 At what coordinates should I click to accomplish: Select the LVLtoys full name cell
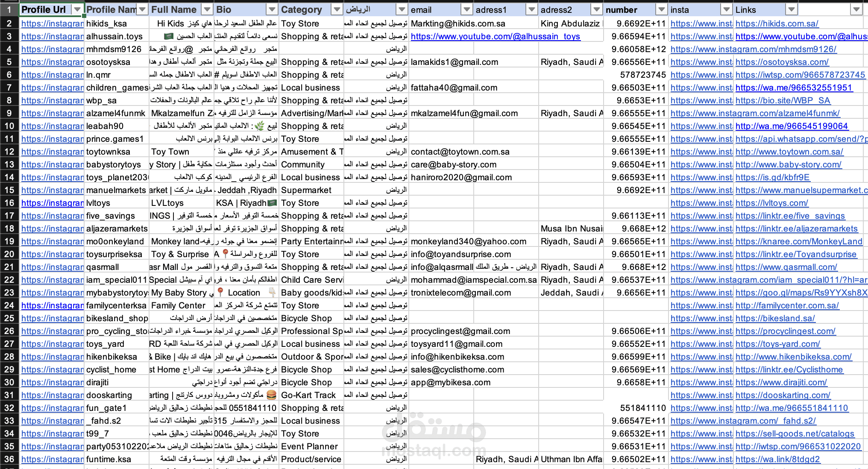pos(182,203)
